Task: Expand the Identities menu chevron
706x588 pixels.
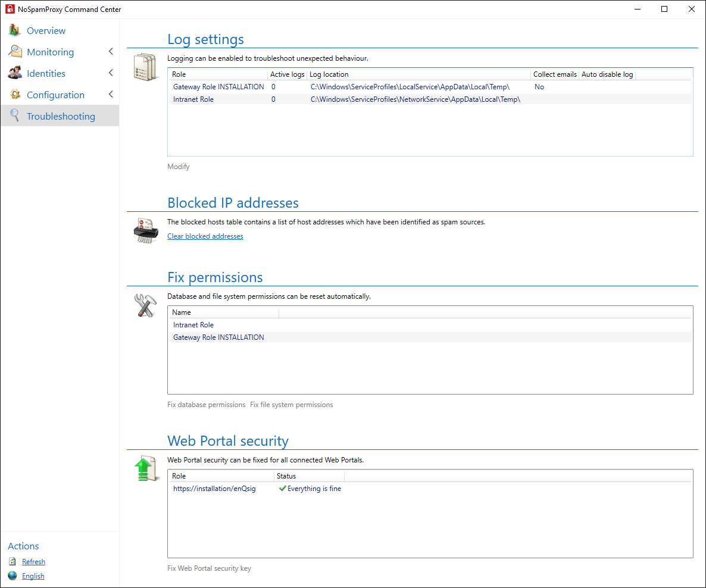Action: click(x=111, y=73)
